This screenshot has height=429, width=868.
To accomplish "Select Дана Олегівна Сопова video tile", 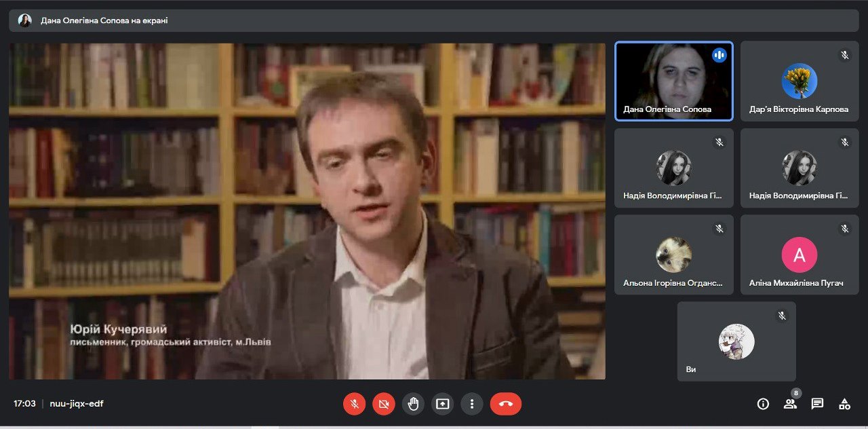I will coord(674,81).
